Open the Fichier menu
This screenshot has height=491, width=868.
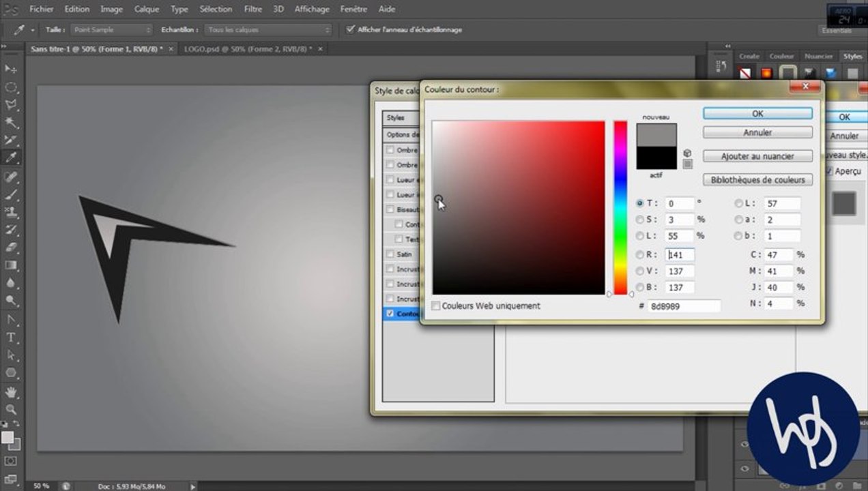[42, 10]
